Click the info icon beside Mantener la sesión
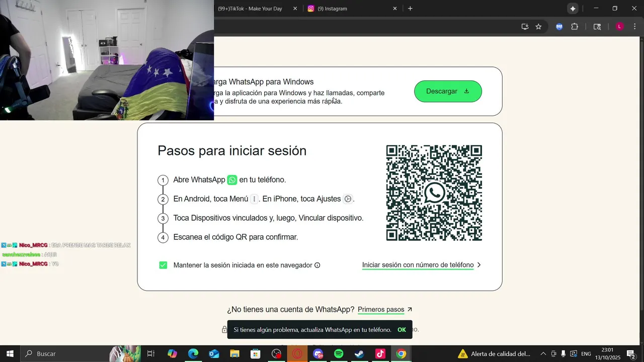644x362 pixels. [x=317, y=265]
